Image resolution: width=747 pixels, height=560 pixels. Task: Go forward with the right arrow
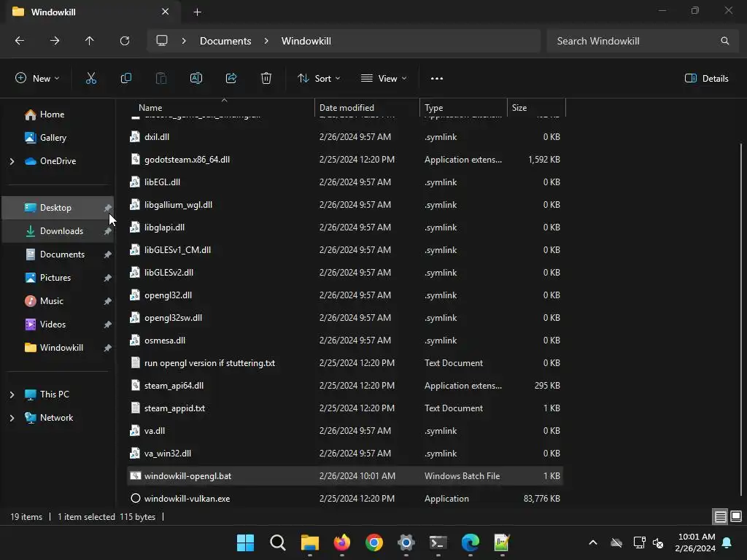pyautogui.click(x=55, y=41)
